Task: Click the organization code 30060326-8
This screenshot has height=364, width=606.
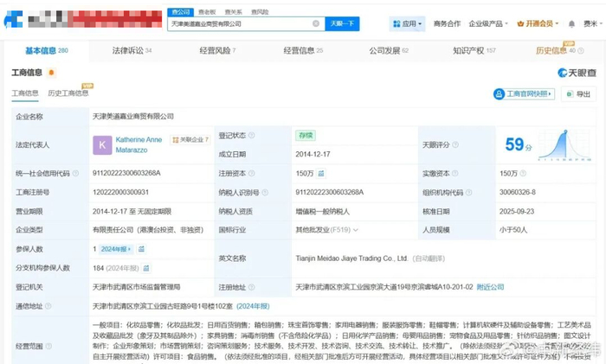Action: (x=518, y=192)
